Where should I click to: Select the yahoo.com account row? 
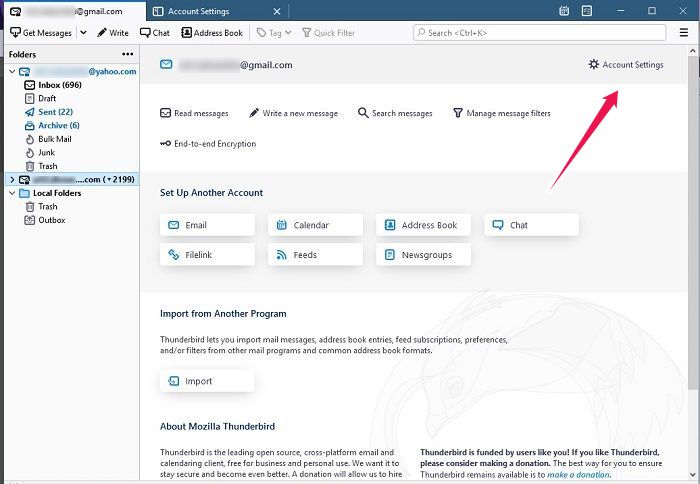(x=72, y=71)
